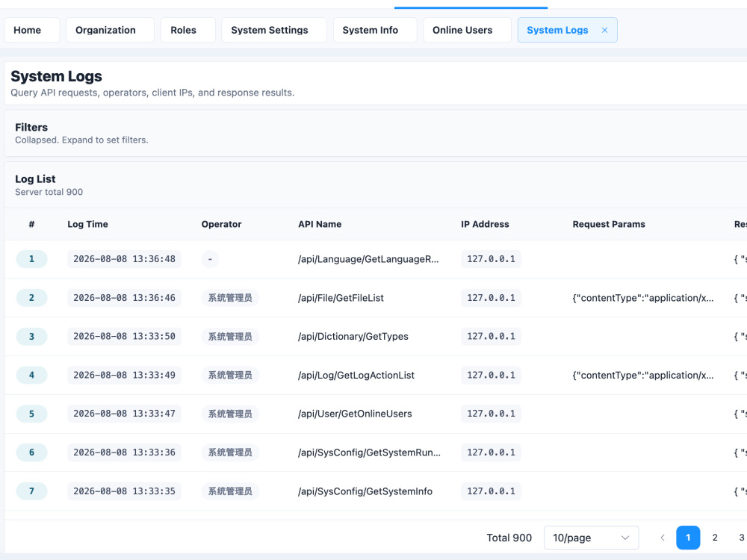Click /api/File/GetFileList API name
The image size is (747, 560).
(x=341, y=298)
